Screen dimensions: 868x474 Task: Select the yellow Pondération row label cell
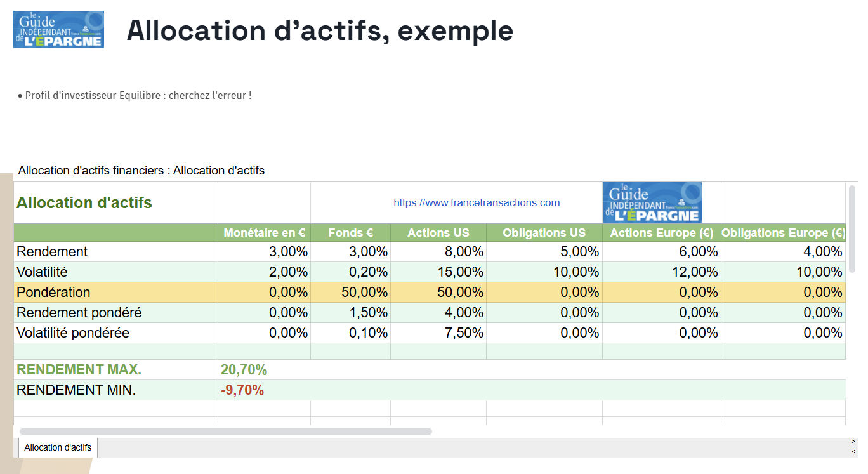pos(54,292)
